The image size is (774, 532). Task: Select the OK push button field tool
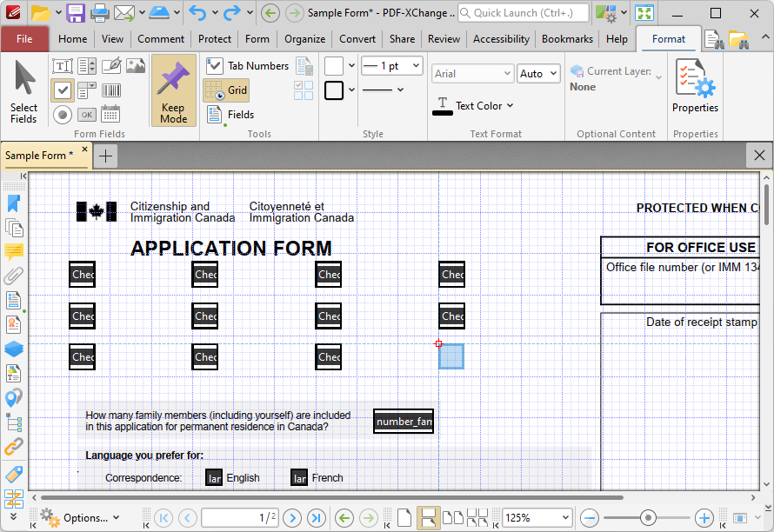coord(87,115)
